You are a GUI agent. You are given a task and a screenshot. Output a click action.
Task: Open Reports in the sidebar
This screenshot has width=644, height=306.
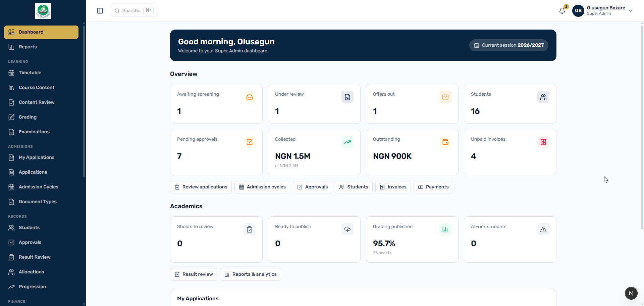tap(41, 47)
